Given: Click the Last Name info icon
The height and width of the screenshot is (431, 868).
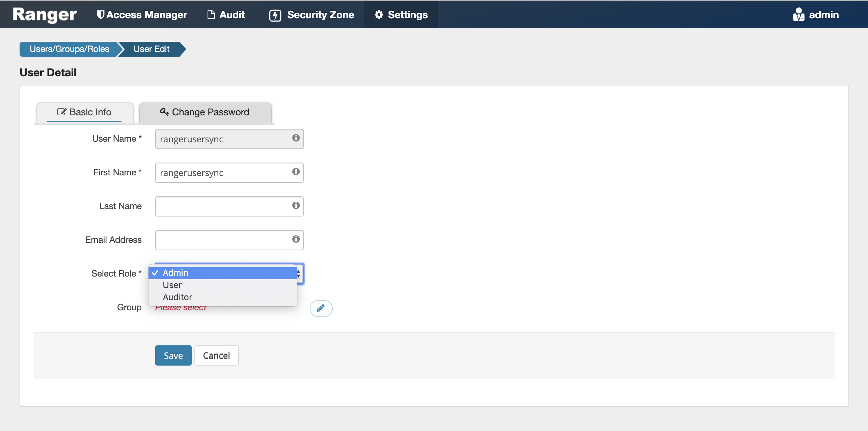Looking at the screenshot, I should point(296,205).
